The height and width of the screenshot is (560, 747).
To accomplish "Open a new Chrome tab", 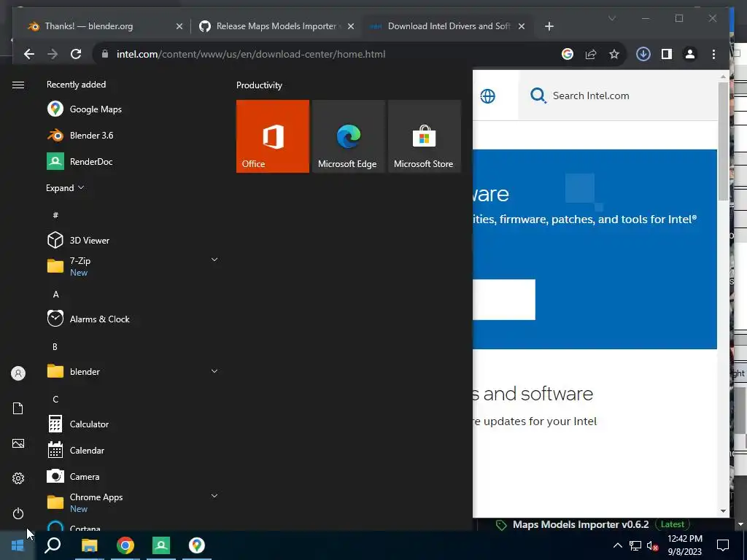I will pyautogui.click(x=549, y=26).
